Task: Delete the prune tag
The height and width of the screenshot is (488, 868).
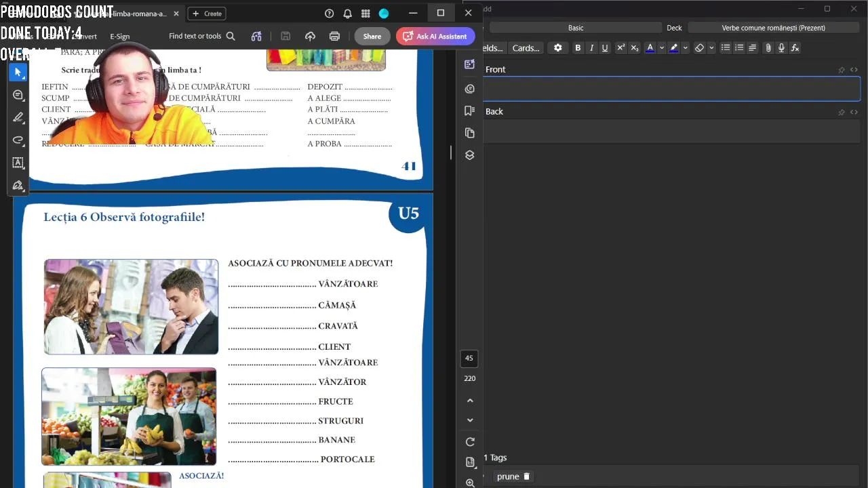Action: (526, 476)
